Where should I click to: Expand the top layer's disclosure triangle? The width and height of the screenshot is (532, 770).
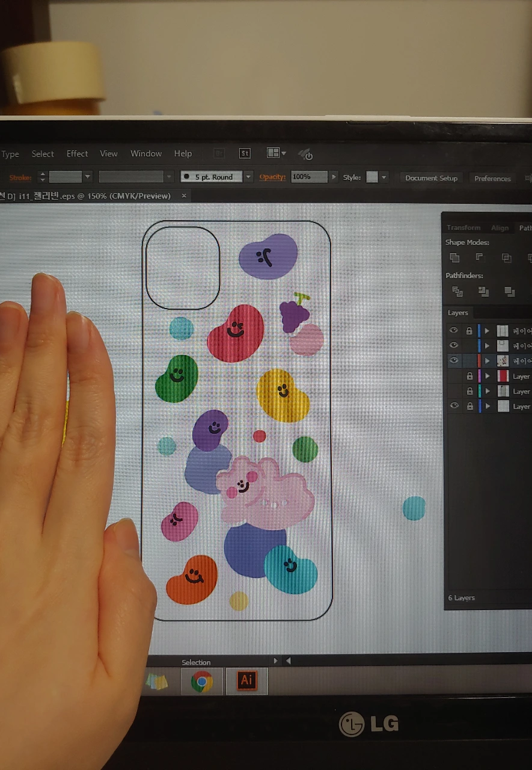tap(487, 331)
